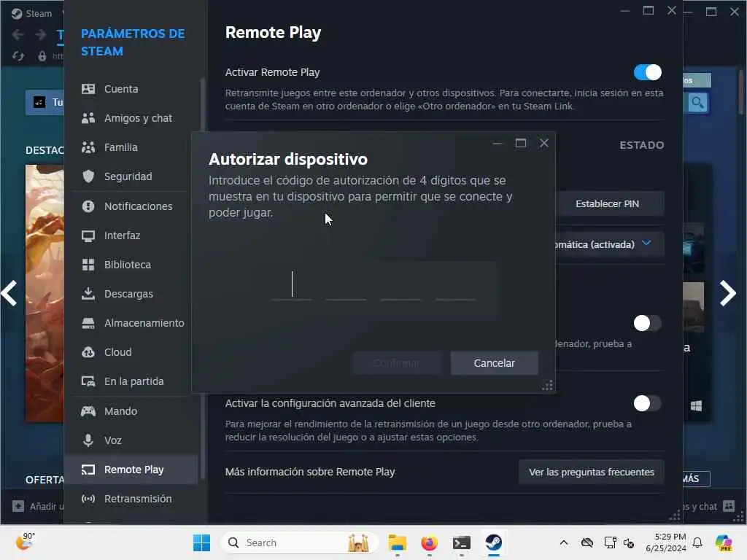
Task: Click the Añadir un producto plus icon
Action: 18,506
